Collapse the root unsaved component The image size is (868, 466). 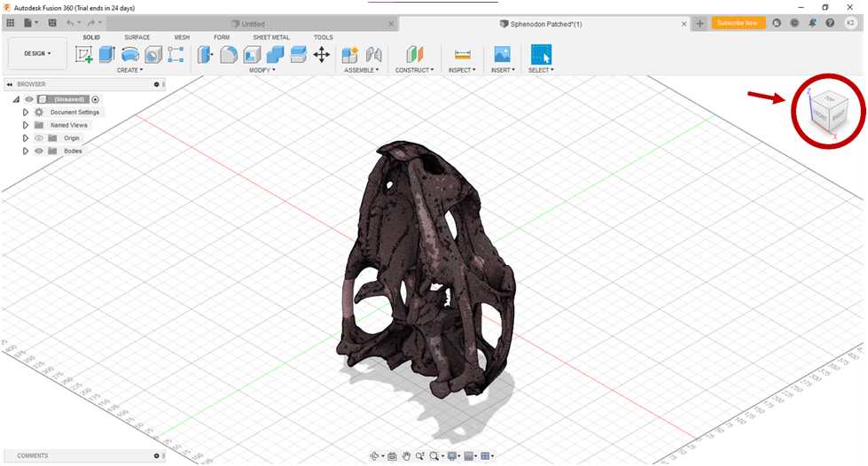click(x=16, y=99)
